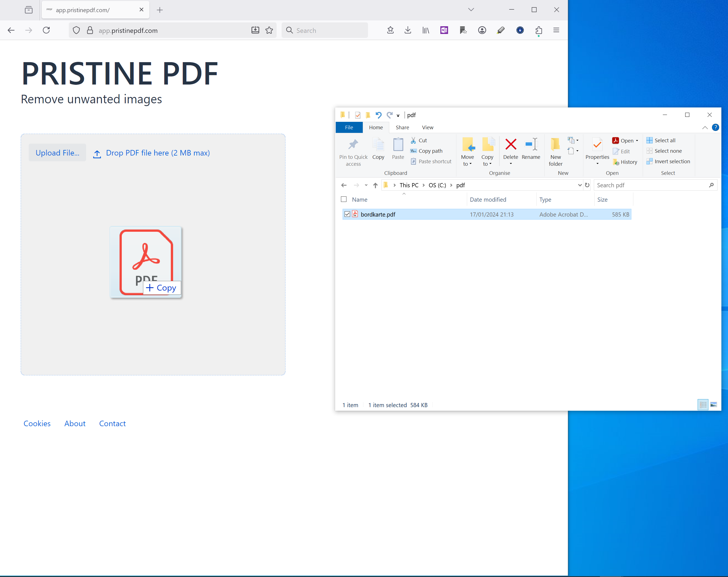The height and width of the screenshot is (577, 728).
Task: Switch to the View ribbon tab
Action: [x=427, y=127]
